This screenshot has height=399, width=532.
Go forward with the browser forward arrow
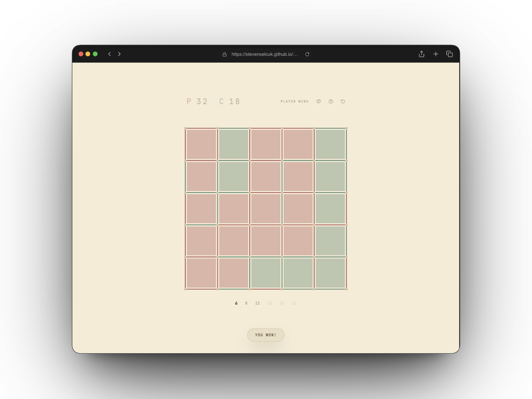(x=119, y=54)
